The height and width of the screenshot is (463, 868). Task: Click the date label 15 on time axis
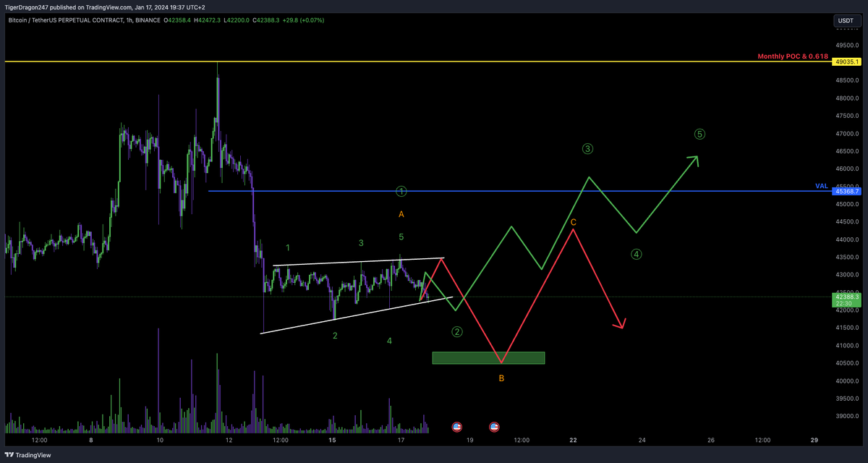(333, 440)
